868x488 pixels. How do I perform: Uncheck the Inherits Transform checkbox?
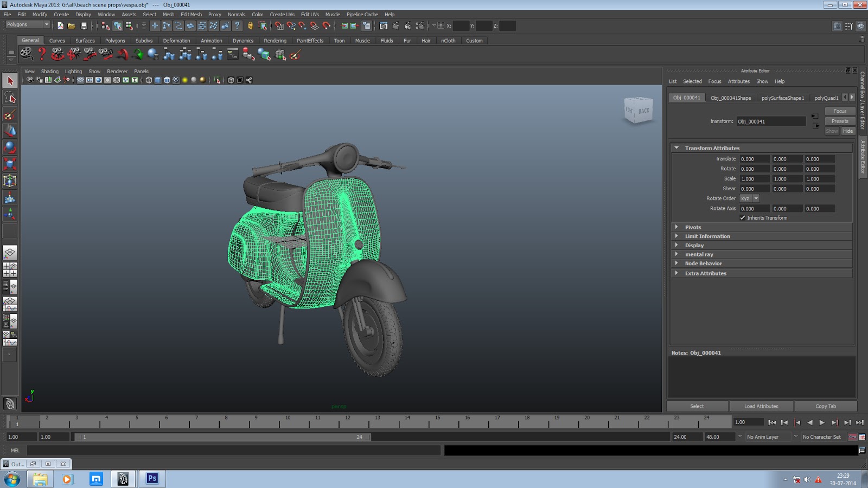742,217
